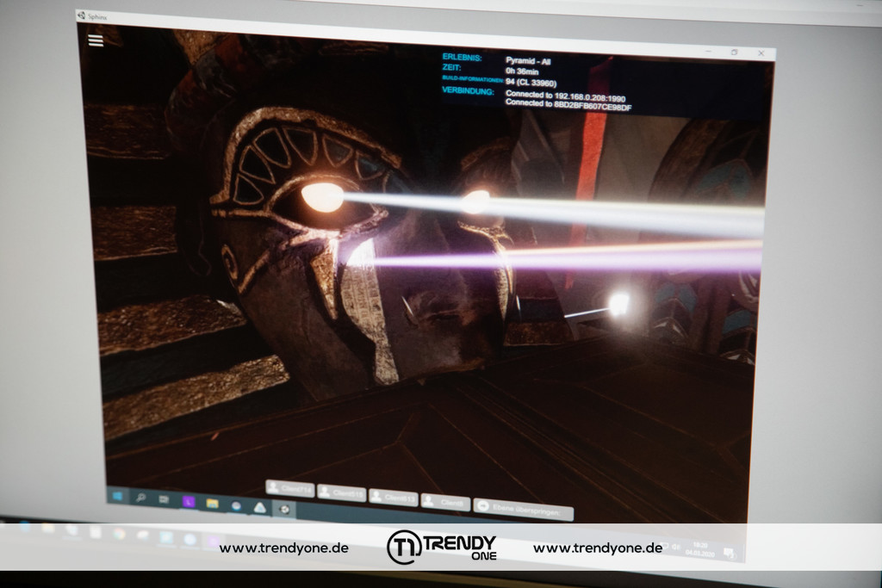
Task: Open Task View on the taskbar
Action: 164,499
